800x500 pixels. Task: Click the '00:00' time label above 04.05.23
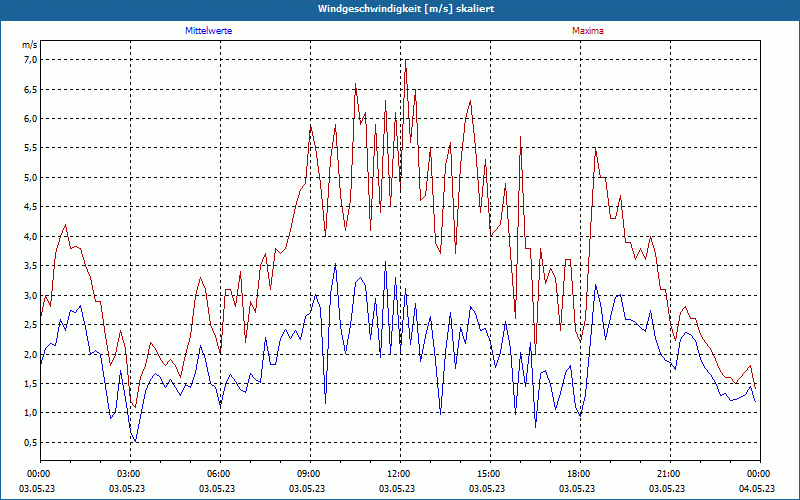coord(758,474)
